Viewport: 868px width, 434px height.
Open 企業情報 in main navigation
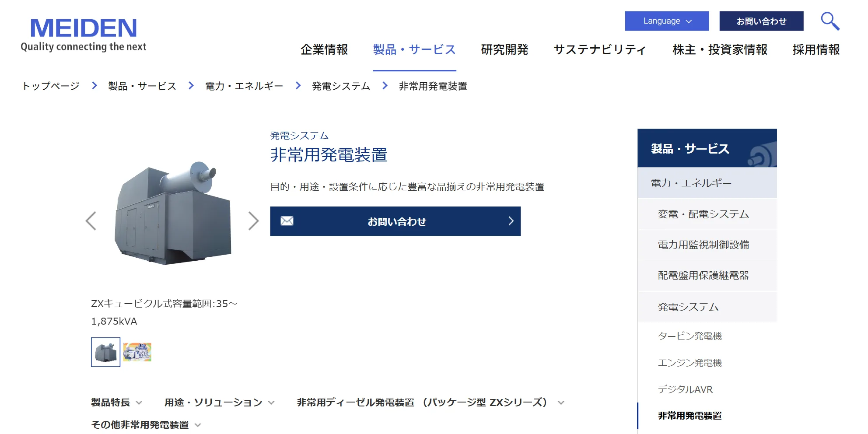[324, 49]
